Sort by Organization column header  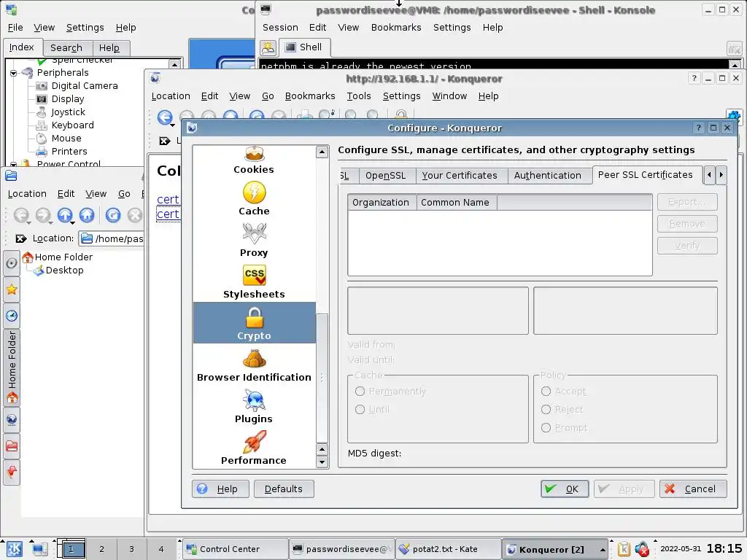[382, 203]
